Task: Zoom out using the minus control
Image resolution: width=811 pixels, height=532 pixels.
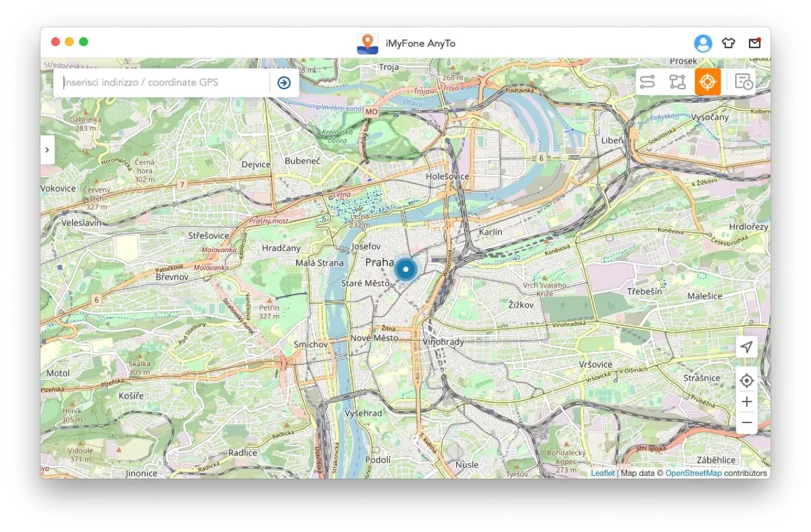Action: 746,422
